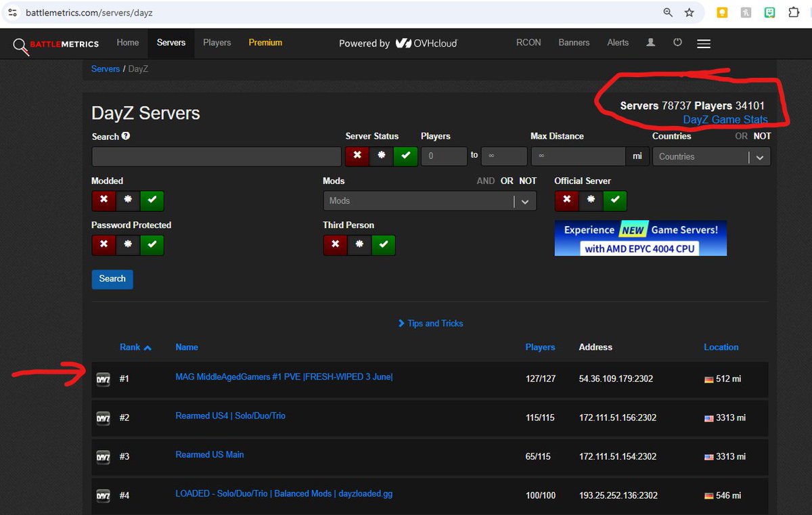Open the gray browser extension icon
This screenshot has width=812, height=515.
[x=746, y=12]
